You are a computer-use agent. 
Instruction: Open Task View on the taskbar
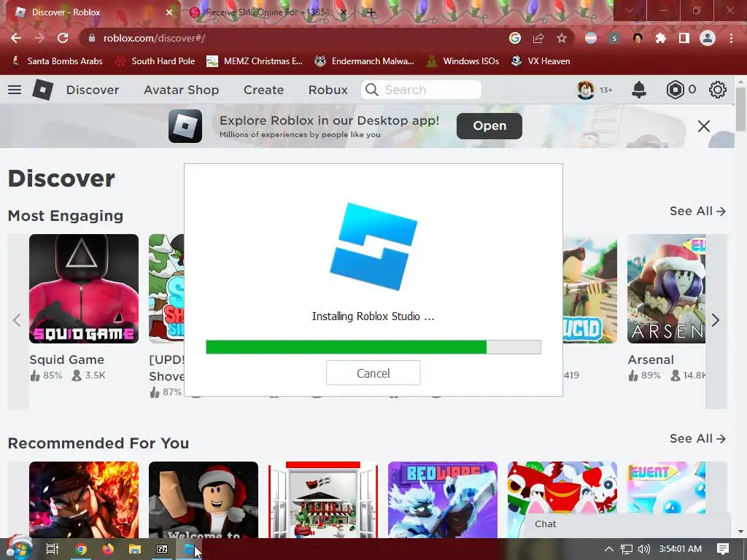pyautogui.click(x=53, y=549)
